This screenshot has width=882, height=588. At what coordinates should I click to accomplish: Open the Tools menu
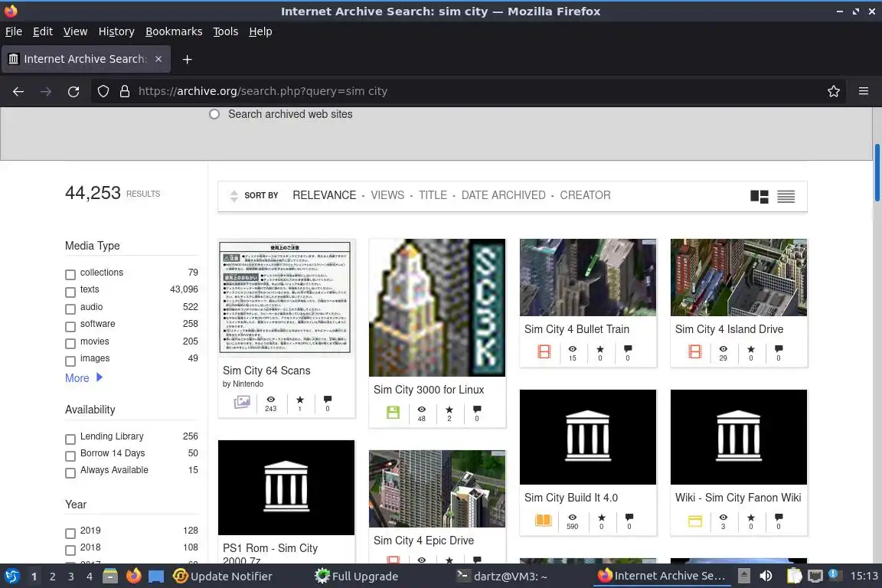(226, 31)
